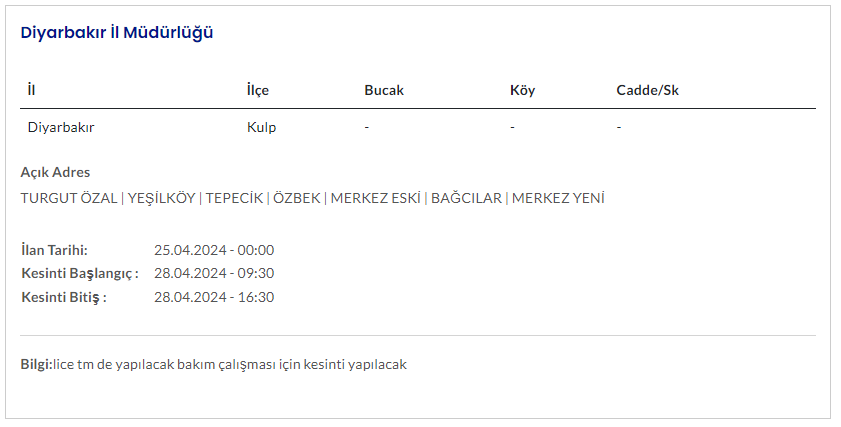Select the İlçe column header
841x427 pixels.
pyautogui.click(x=258, y=90)
